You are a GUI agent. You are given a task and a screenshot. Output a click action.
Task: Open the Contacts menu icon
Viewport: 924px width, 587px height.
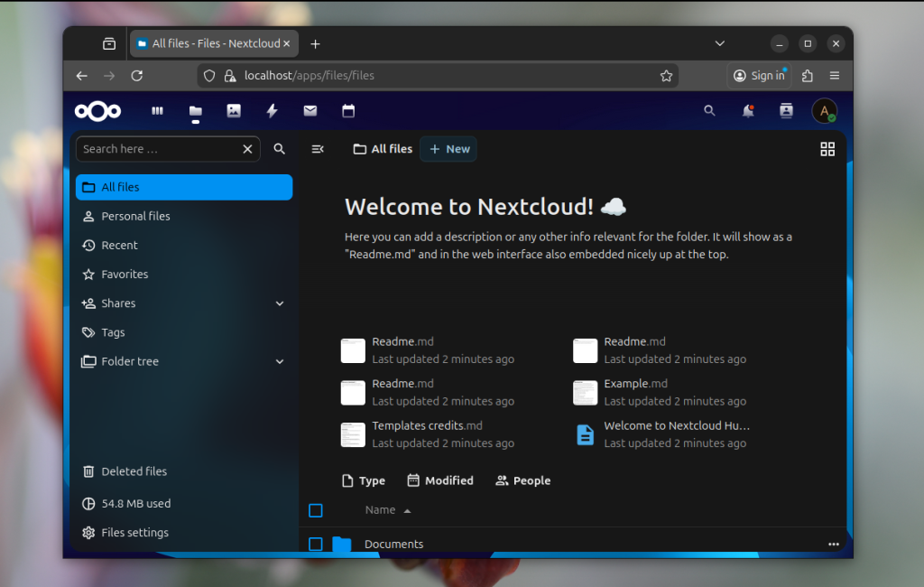[786, 111]
